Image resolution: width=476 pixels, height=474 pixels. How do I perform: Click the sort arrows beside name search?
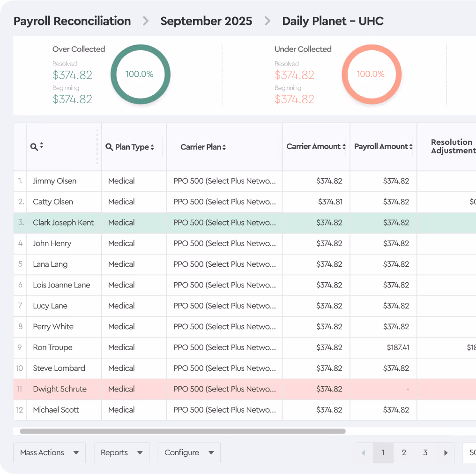click(42, 146)
